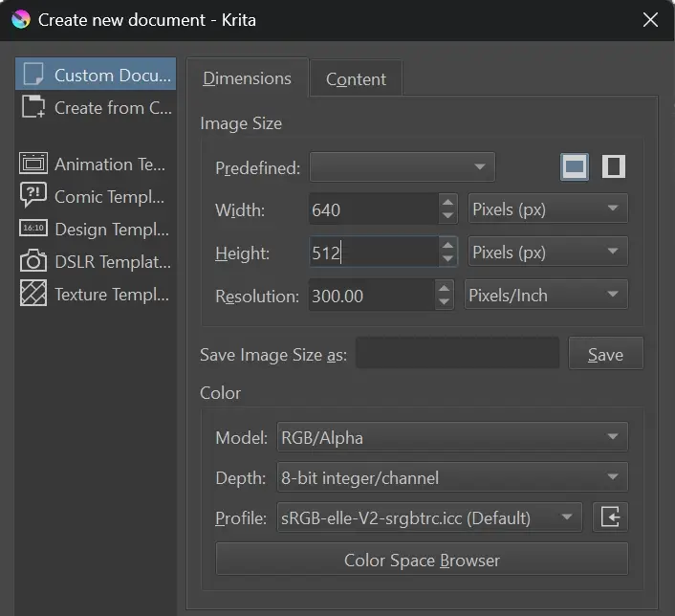This screenshot has height=616, width=675.
Task: Increase Width with the up arrow
Action: (x=447, y=202)
